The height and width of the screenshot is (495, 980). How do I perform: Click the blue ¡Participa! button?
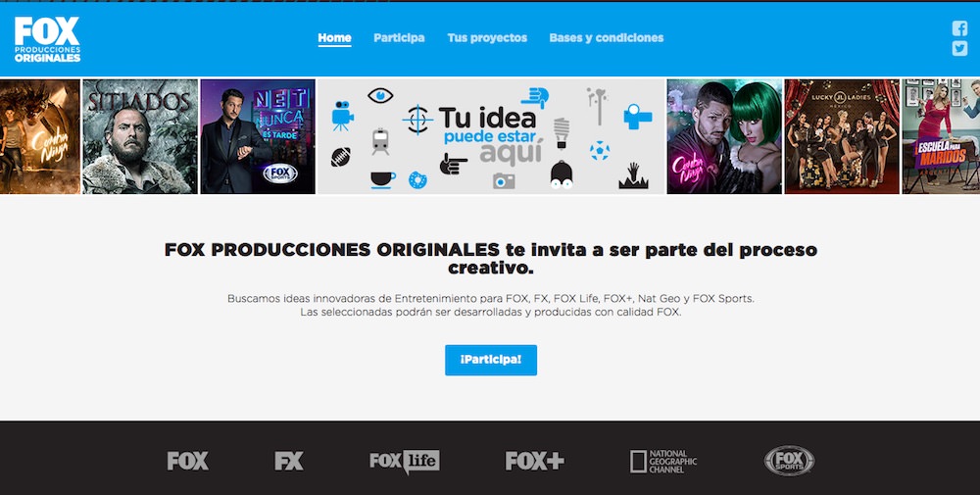point(491,360)
